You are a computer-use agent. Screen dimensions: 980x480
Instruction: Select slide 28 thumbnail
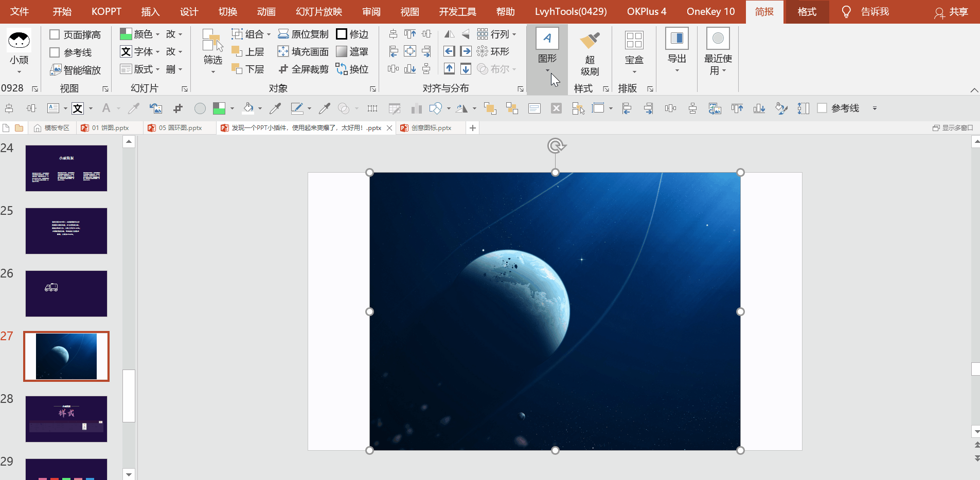[x=66, y=419]
